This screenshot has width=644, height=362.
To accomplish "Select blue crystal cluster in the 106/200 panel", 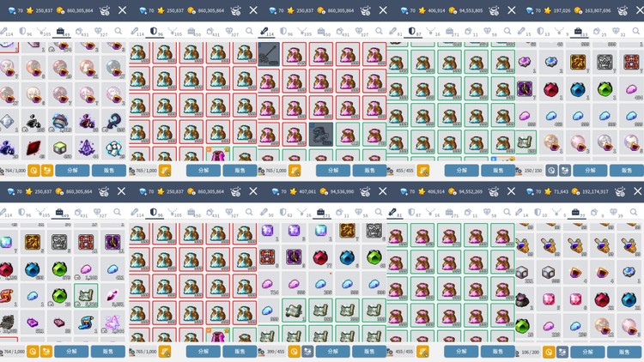I will pyautogui.click(x=629, y=273).
